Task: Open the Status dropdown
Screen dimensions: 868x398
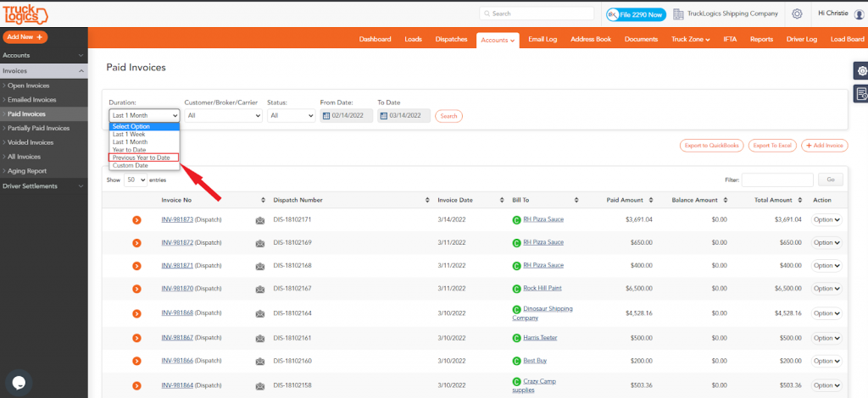Action: point(292,115)
